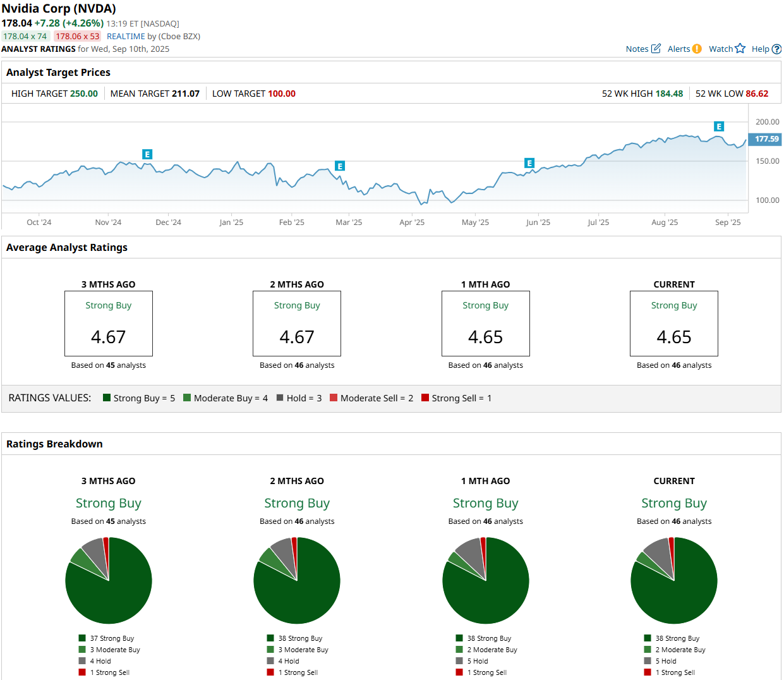Click the Watch star icon

pos(740,49)
